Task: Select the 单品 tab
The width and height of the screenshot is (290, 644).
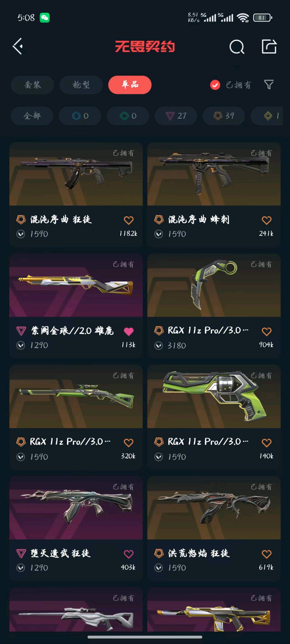Action: (130, 85)
